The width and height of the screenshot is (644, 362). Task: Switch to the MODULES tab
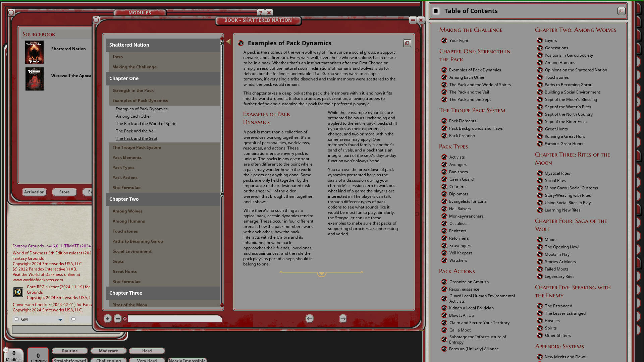[140, 12]
